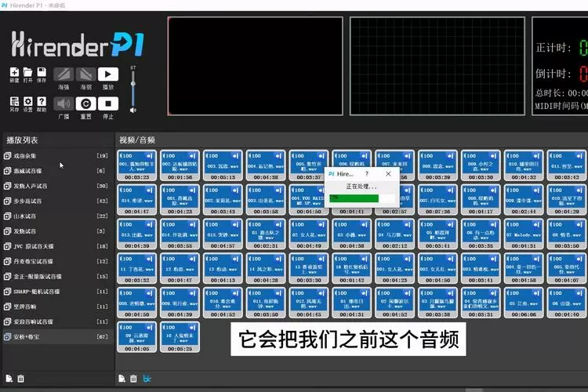Select the playlist with 6 items
Image resolution: width=588 pixels, height=392 pixels.
56,171
